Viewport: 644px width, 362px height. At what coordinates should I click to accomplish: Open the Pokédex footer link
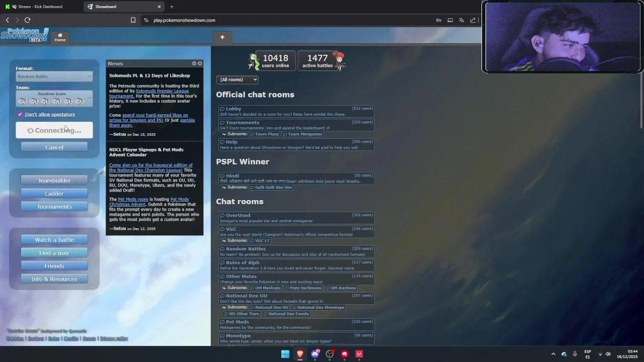(x=15, y=338)
